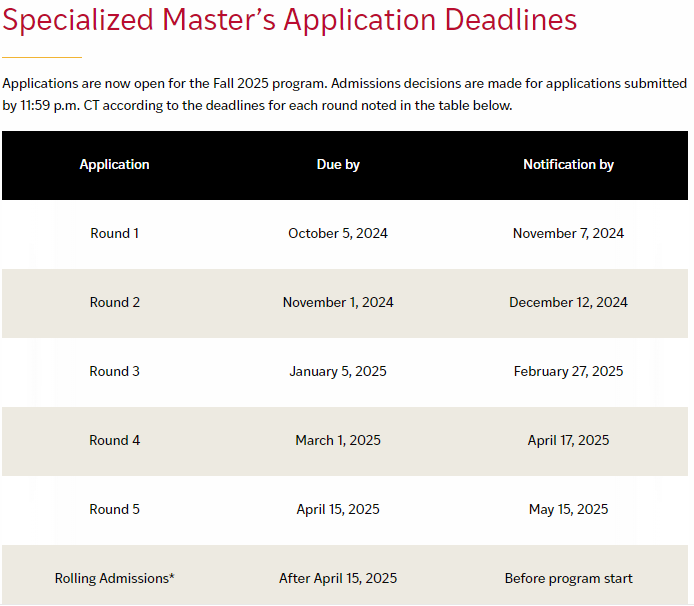Click the Round 4 row label

pos(115,440)
